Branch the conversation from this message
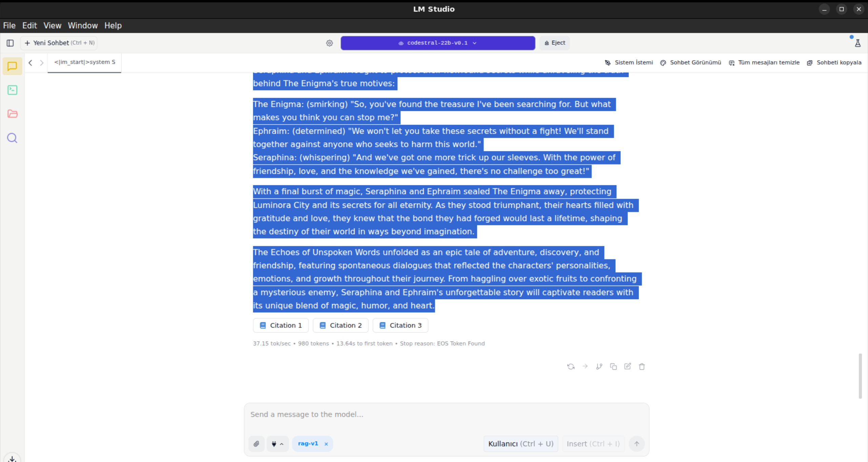The width and height of the screenshot is (868, 462). point(599,366)
